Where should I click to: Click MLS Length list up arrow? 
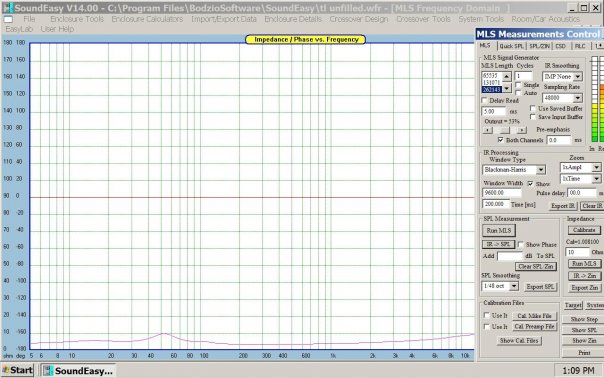point(507,76)
